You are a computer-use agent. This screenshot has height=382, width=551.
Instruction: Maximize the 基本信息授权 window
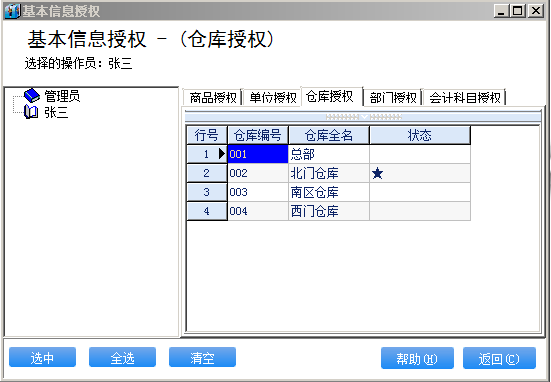(518, 11)
